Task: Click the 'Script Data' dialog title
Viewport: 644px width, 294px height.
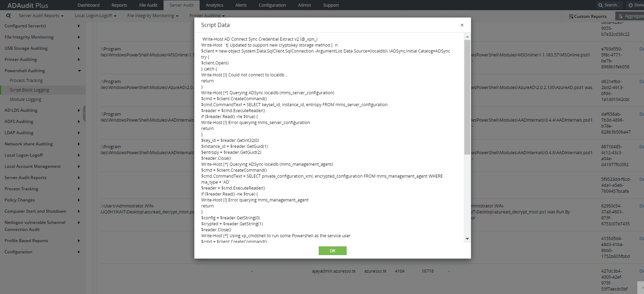Action: click(215, 25)
